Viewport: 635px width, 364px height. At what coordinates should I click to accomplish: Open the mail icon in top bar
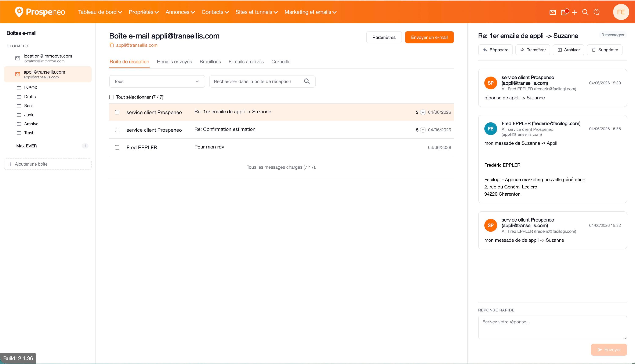(x=552, y=12)
